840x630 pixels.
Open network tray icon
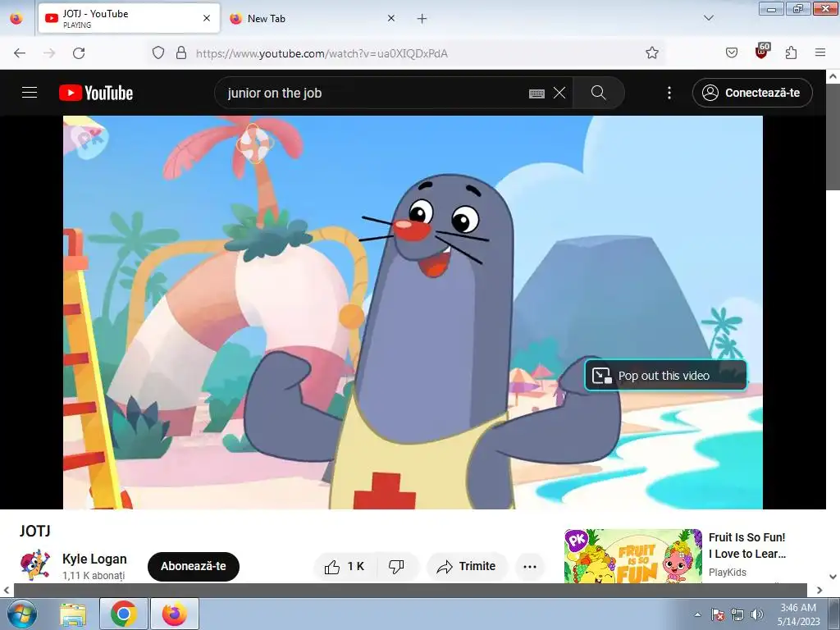[737, 614]
